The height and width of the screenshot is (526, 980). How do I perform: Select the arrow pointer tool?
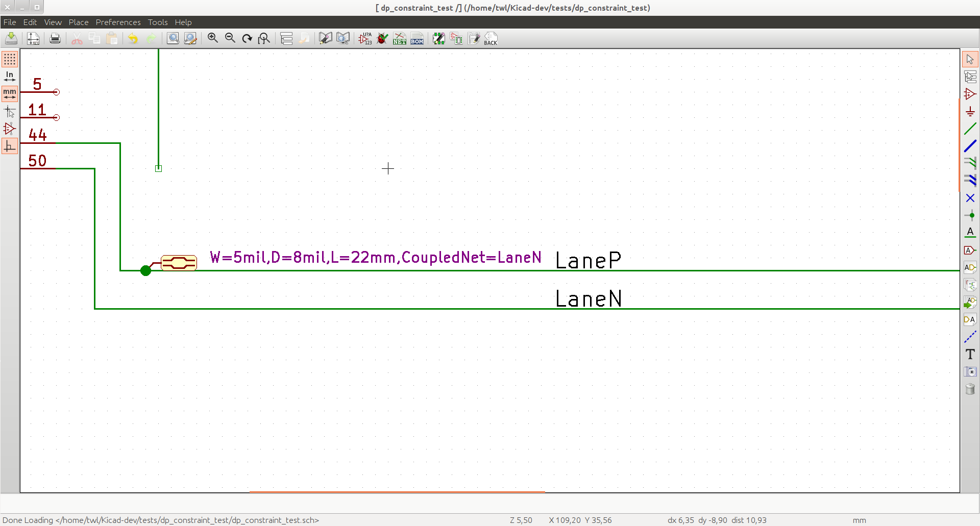click(970, 59)
